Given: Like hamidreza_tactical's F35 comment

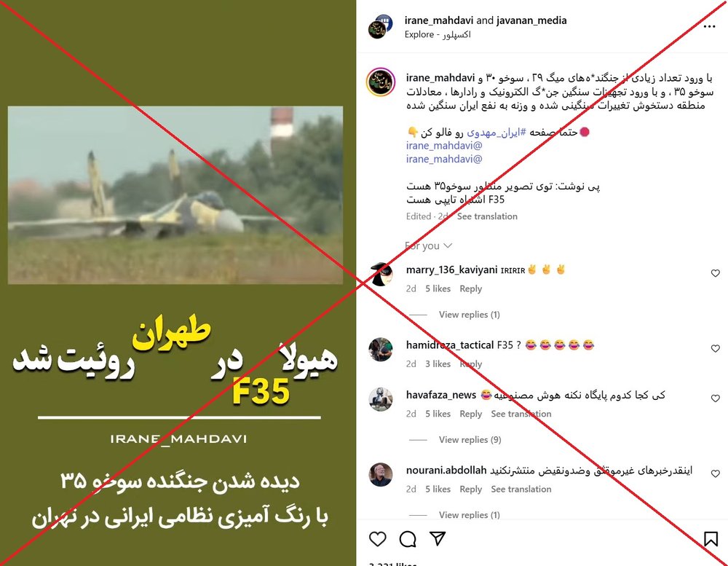Looking at the screenshot, I should (x=716, y=348).
